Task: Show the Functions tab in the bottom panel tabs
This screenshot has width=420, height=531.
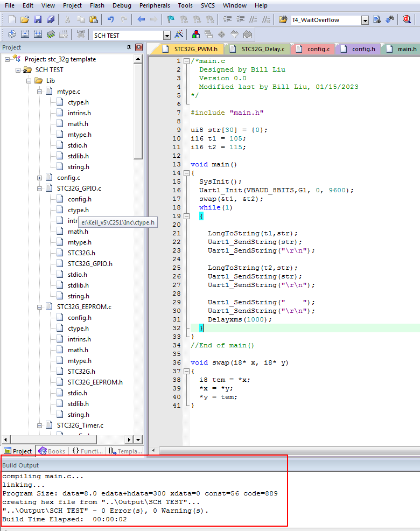Action: (x=87, y=451)
